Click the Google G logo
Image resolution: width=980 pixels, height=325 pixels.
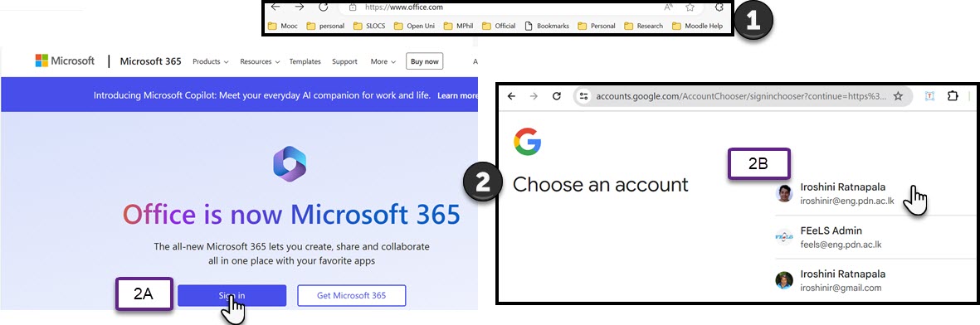528,141
